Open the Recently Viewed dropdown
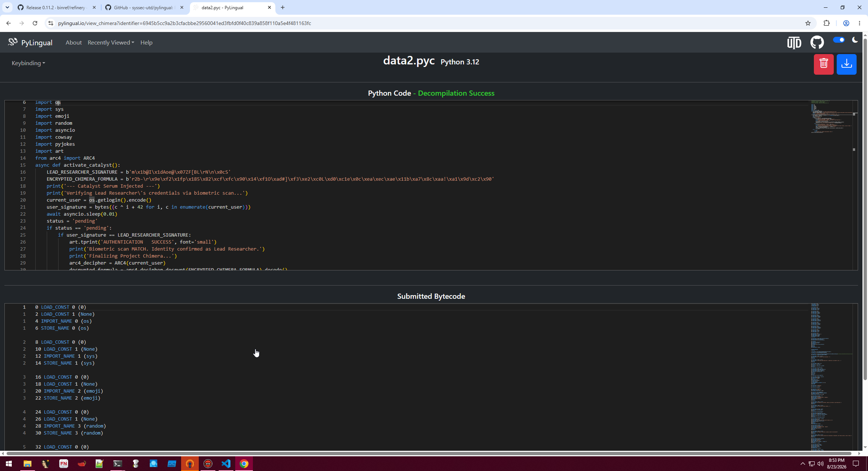The image size is (868, 471). point(111,42)
